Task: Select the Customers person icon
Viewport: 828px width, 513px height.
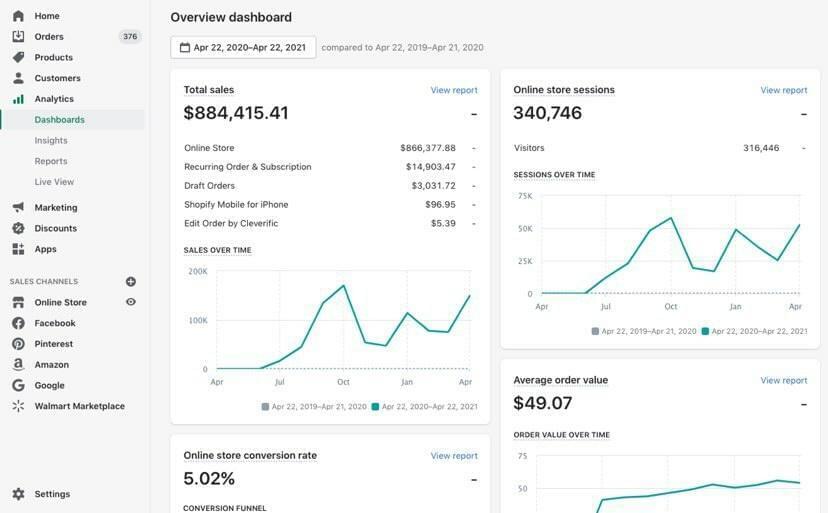Action: coord(18,78)
